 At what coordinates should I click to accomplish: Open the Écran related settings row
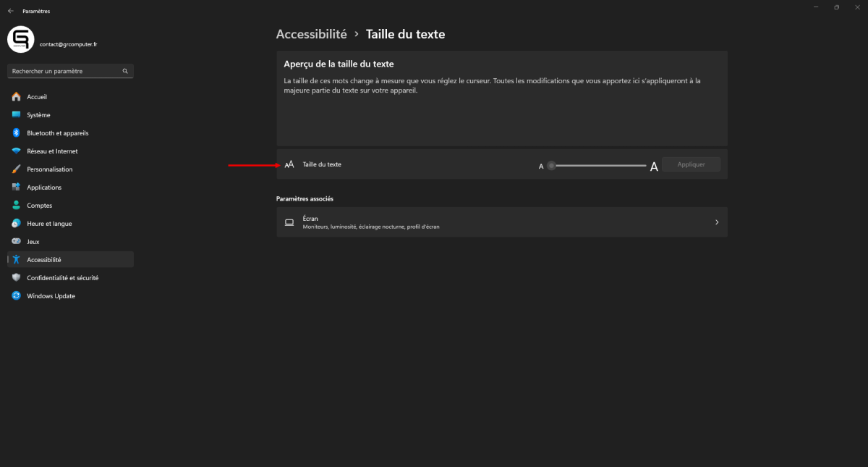[502, 222]
